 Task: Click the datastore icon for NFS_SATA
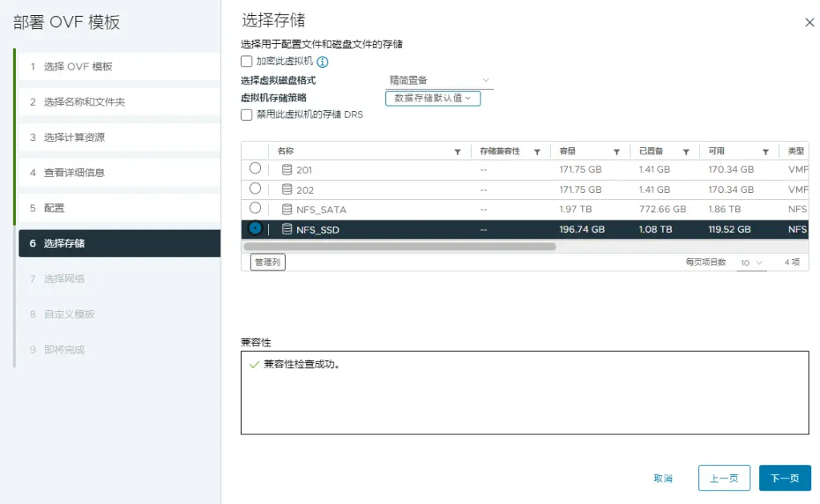point(287,210)
